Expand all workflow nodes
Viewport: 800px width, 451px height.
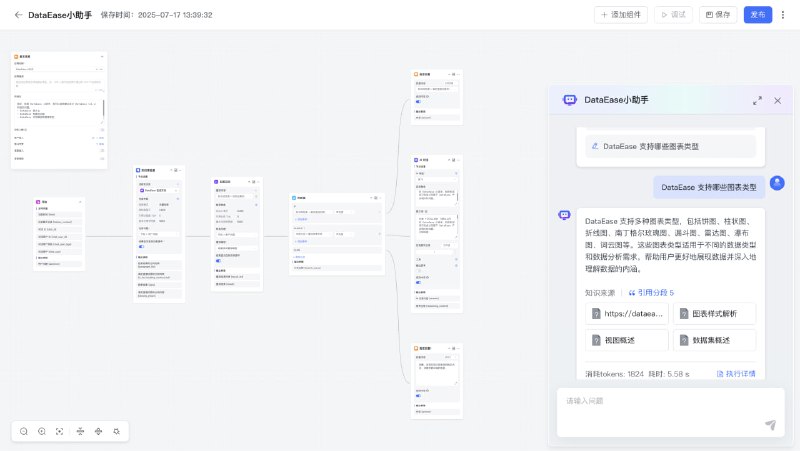(98, 431)
